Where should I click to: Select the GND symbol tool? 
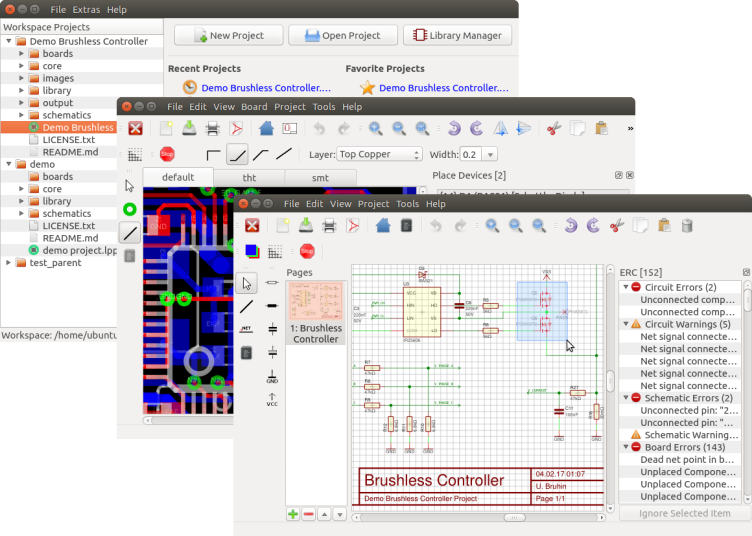coord(272,376)
